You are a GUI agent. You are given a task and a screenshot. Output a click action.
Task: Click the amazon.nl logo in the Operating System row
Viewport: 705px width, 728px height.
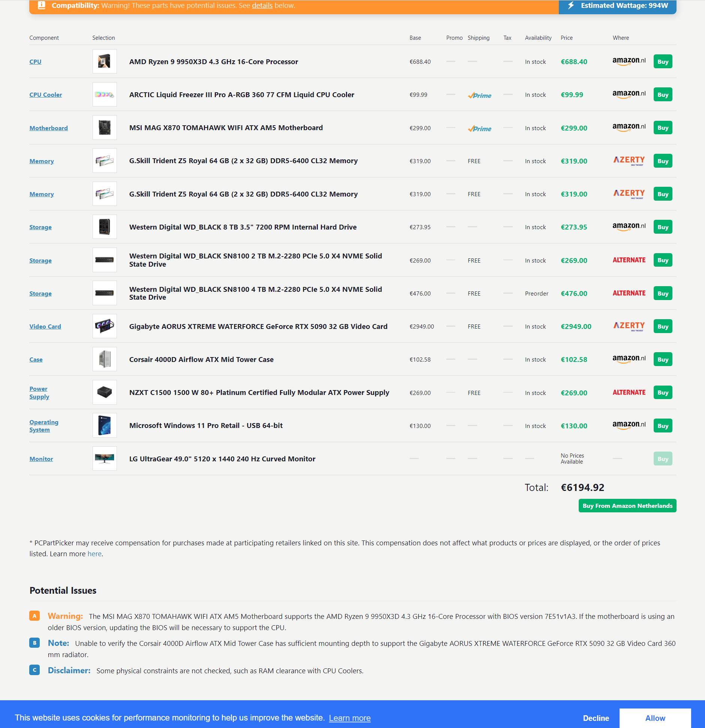point(629,425)
